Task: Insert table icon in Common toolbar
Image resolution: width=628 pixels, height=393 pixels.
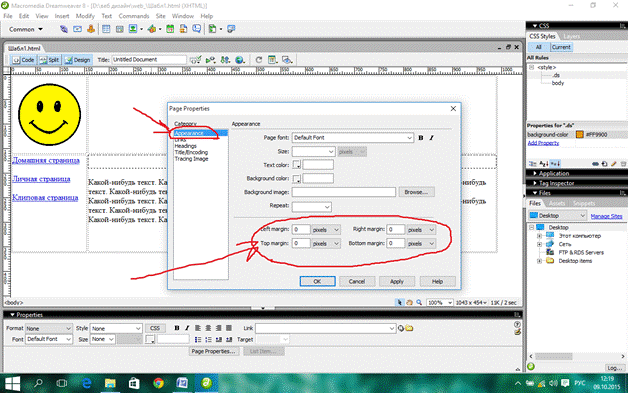Action: pyautogui.click(x=106, y=29)
